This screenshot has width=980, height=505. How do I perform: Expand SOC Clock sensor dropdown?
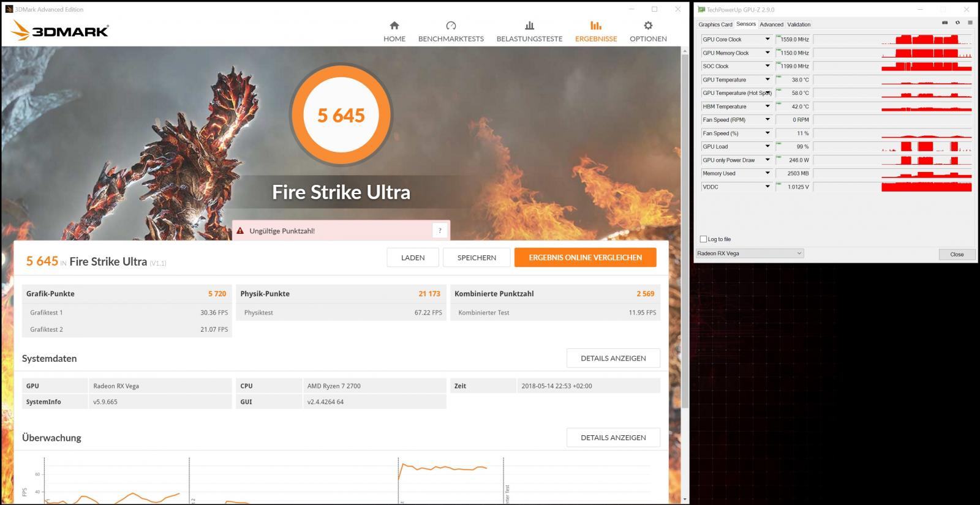pos(767,66)
